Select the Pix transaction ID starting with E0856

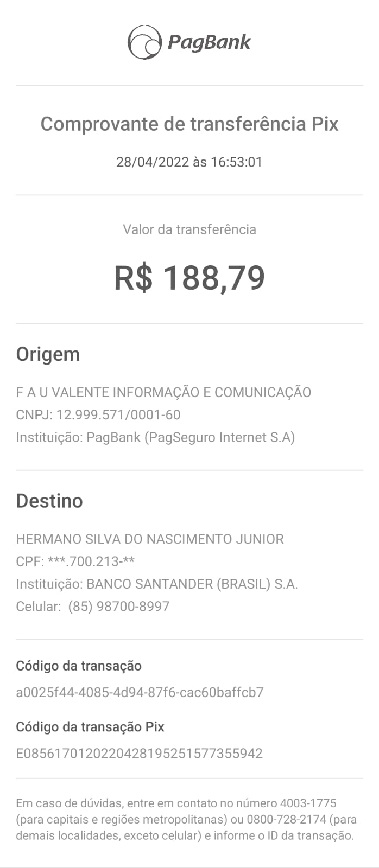pyautogui.click(x=139, y=754)
